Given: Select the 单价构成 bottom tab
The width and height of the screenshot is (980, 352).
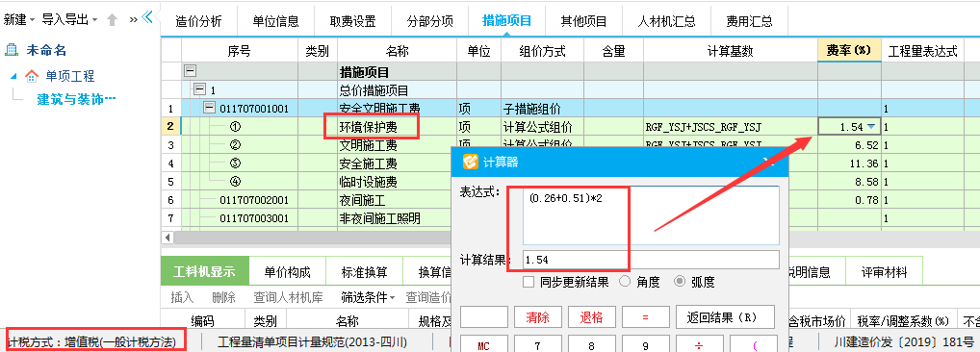Looking at the screenshot, I should click(287, 272).
